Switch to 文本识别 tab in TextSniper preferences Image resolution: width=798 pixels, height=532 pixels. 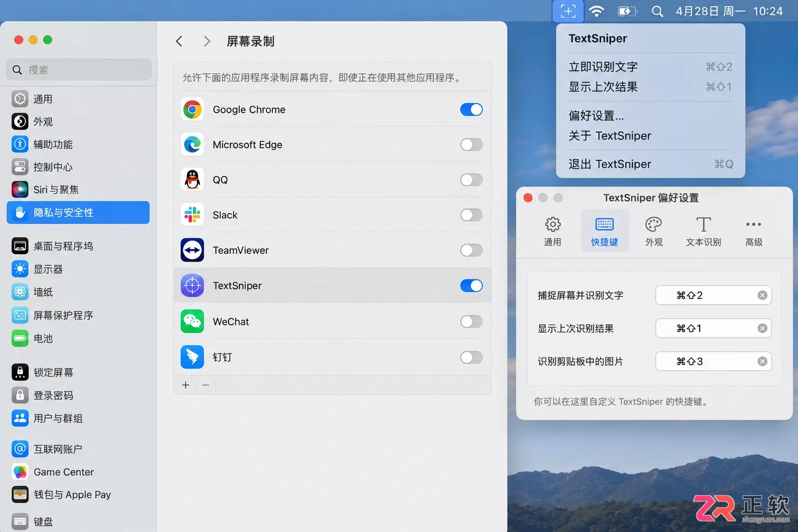(x=704, y=231)
